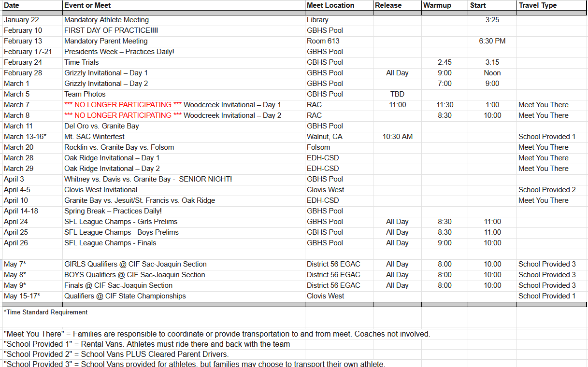Click the Warmup column header
Screen dimensions: 588x367
pos(437,5)
